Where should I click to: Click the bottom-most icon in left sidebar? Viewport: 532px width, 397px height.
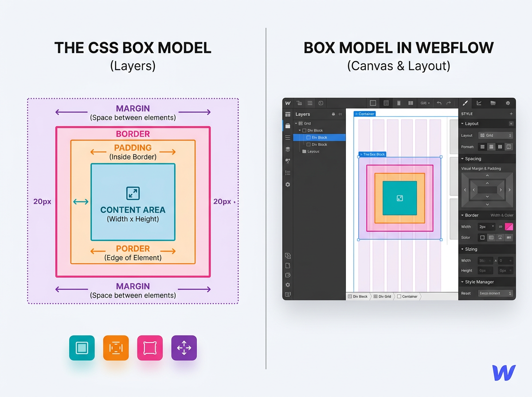point(288,294)
